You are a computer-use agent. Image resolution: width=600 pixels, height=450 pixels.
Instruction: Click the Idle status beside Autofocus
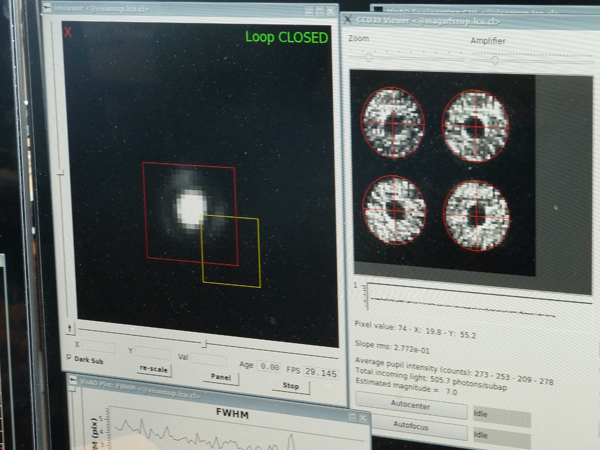(x=502, y=438)
